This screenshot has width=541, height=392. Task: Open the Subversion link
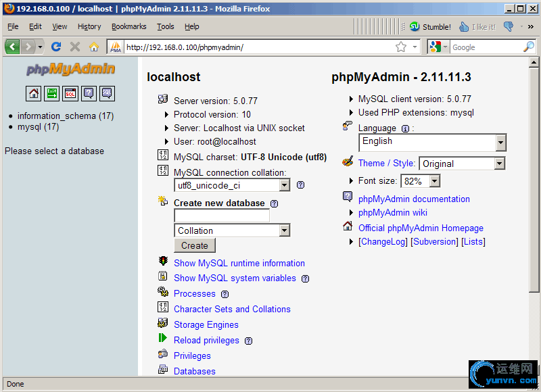coord(434,242)
